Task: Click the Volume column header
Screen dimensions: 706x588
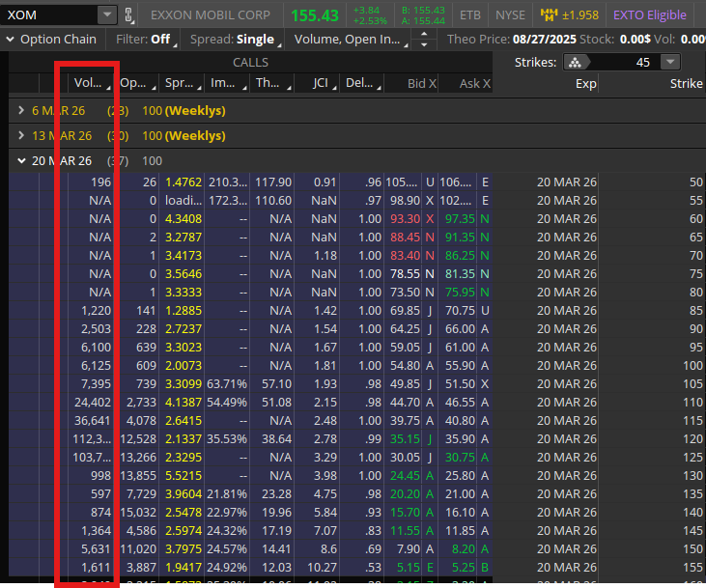Action: [x=90, y=83]
